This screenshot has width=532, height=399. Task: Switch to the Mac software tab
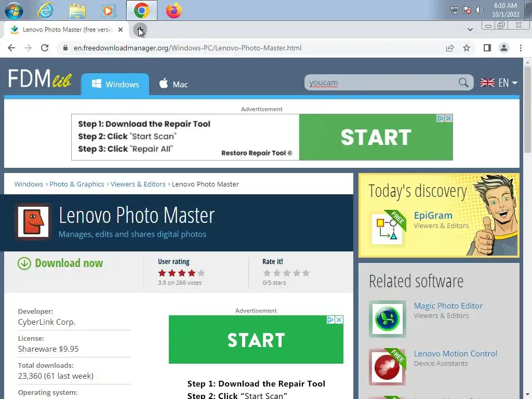[x=174, y=84]
